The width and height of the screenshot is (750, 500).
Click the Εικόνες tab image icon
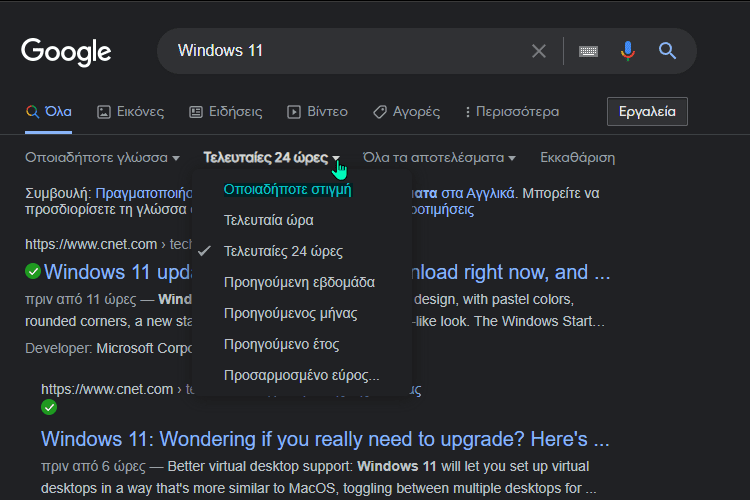(x=104, y=112)
